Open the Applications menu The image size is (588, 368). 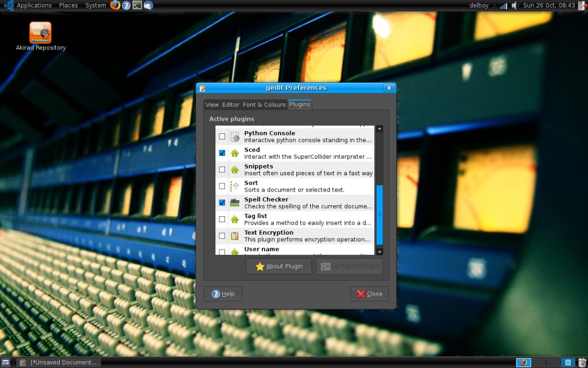coord(34,5)
